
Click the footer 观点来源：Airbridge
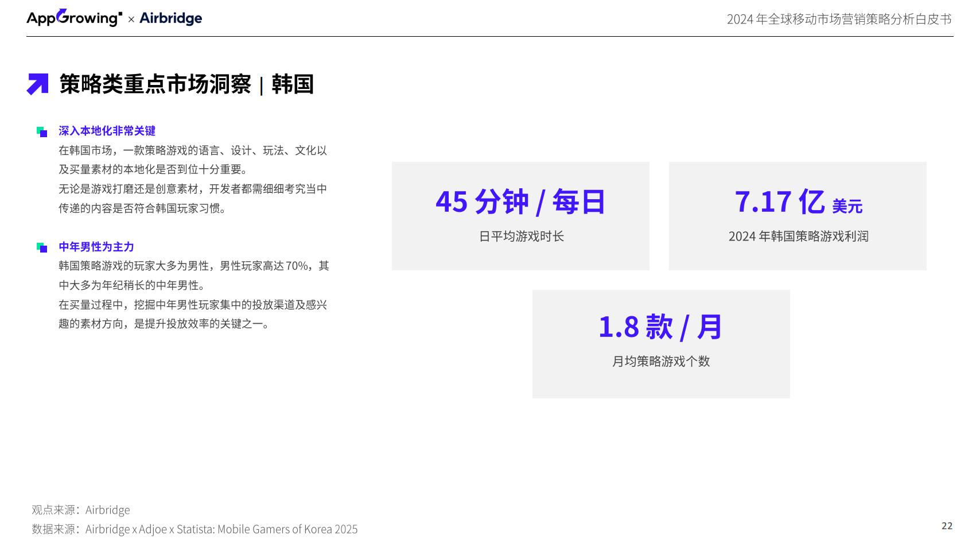pos(81,510)
